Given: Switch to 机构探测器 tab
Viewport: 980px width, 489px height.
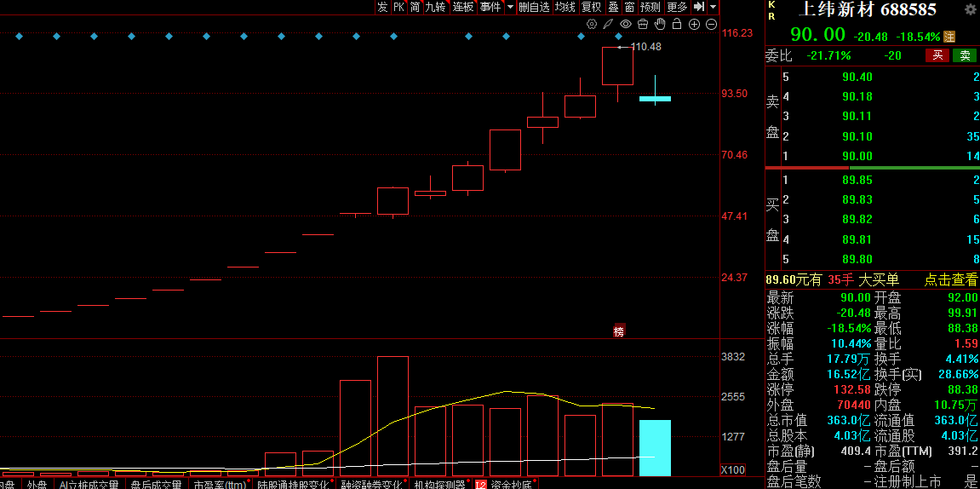Looking at the screenshot, I should click(439, 484).
